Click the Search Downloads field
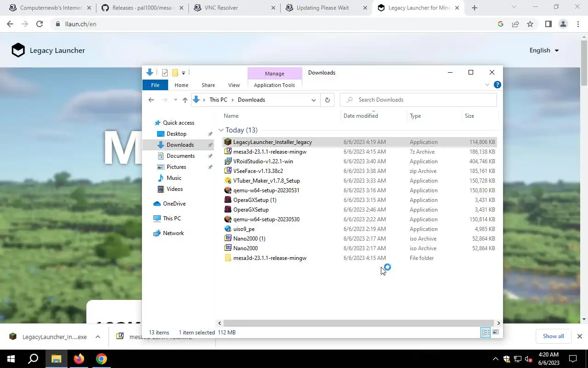Screen dimensions: 588x368 click(418, 100)
